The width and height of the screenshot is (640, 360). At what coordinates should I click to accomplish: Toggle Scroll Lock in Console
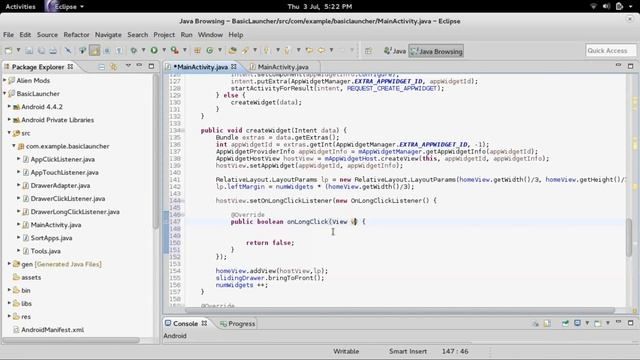coord(547,324)
